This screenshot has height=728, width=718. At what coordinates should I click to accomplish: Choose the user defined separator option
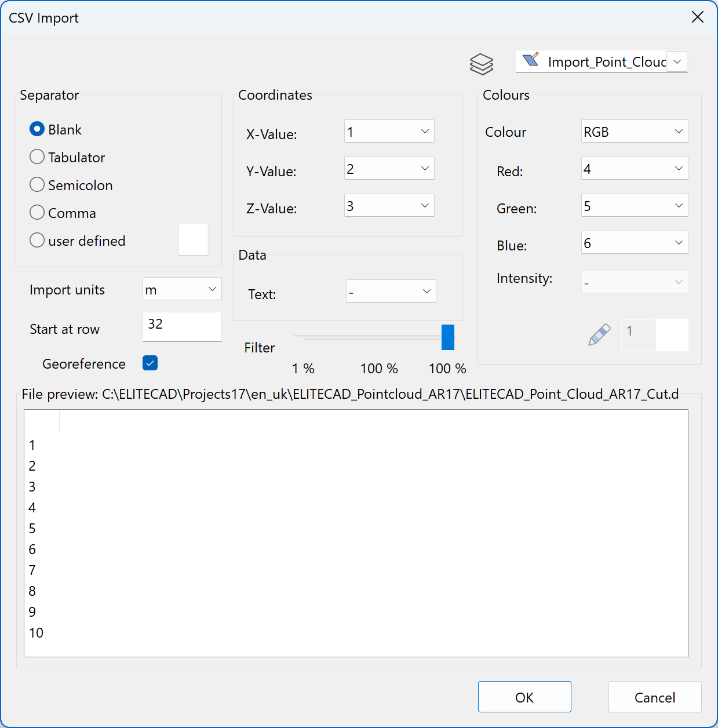[x=37, y=239]
